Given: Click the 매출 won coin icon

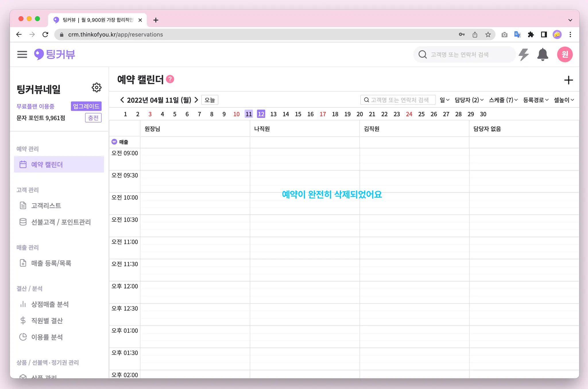Looking at the screenshot, I should [114, 142].
